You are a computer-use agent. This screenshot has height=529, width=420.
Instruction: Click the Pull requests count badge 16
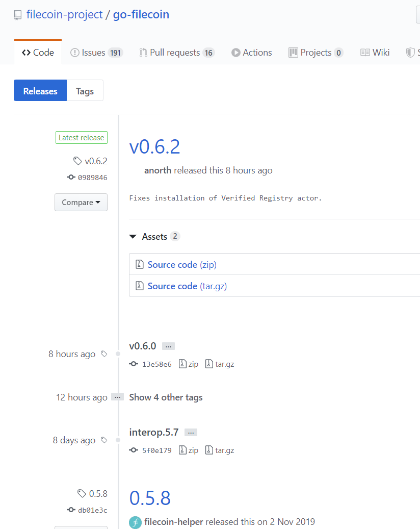(208, 53)
